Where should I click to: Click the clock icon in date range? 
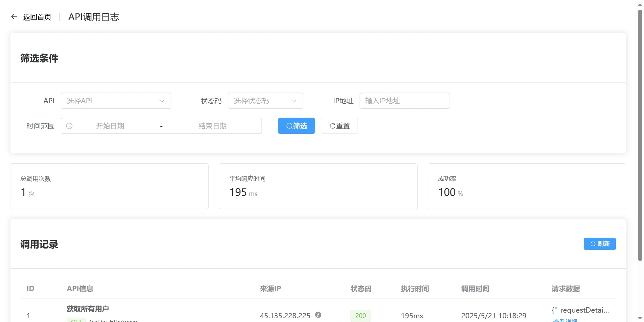click(x=69, y=126)
